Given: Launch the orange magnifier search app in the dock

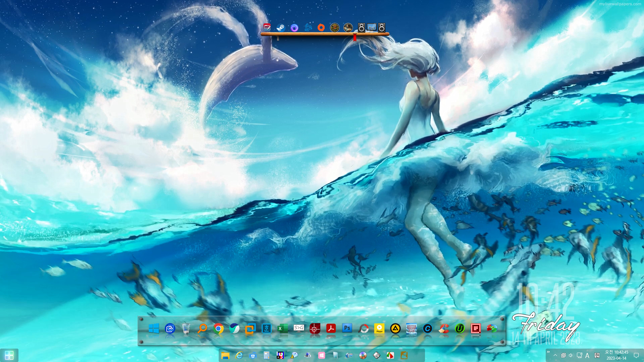Looking at the screenshot, I should coord(202,328).
